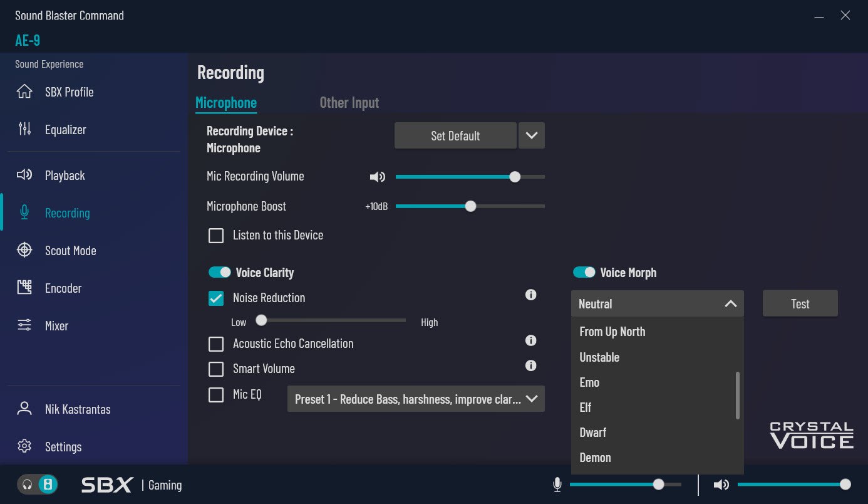
Task: Show Noise Reduction info icon
Action: click(531, 295)
